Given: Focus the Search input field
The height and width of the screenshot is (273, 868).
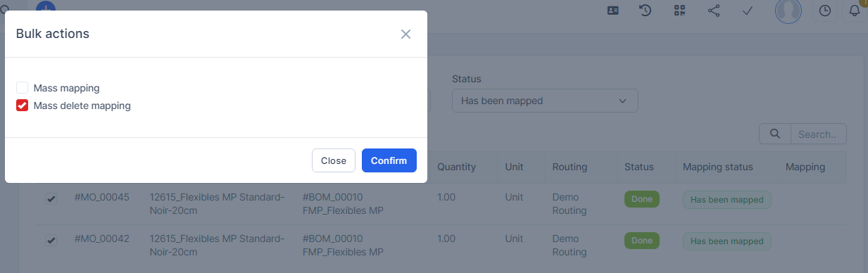Looking at the screenshot, I should tap(819, 134).
